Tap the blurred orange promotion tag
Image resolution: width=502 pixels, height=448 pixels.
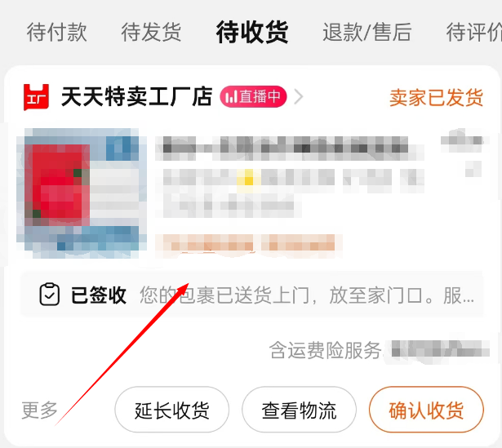point(249,246)
